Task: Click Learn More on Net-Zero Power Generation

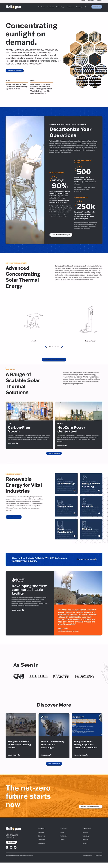Action: pyautogui.click(x=62, y=445)
